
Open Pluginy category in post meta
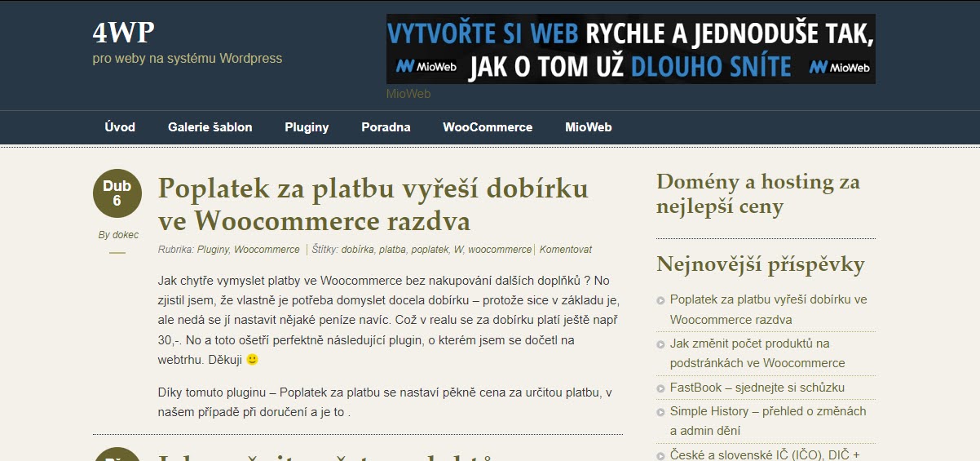pyautogui.click(x=214, y=250)
